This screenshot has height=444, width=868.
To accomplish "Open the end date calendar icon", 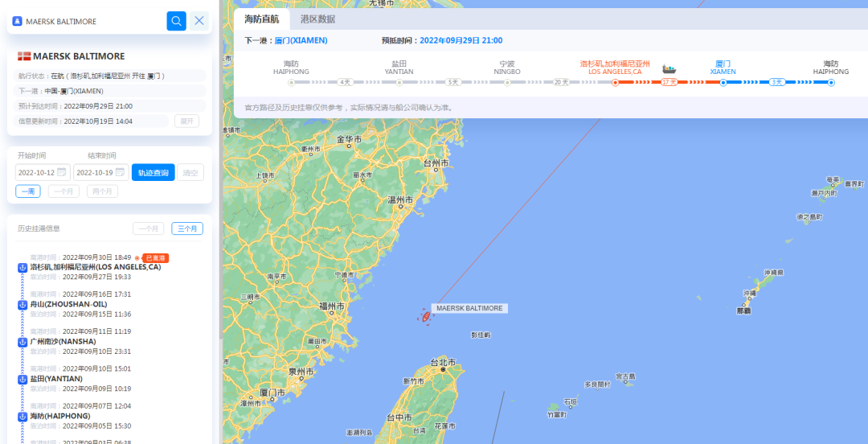I will (120, 172).
